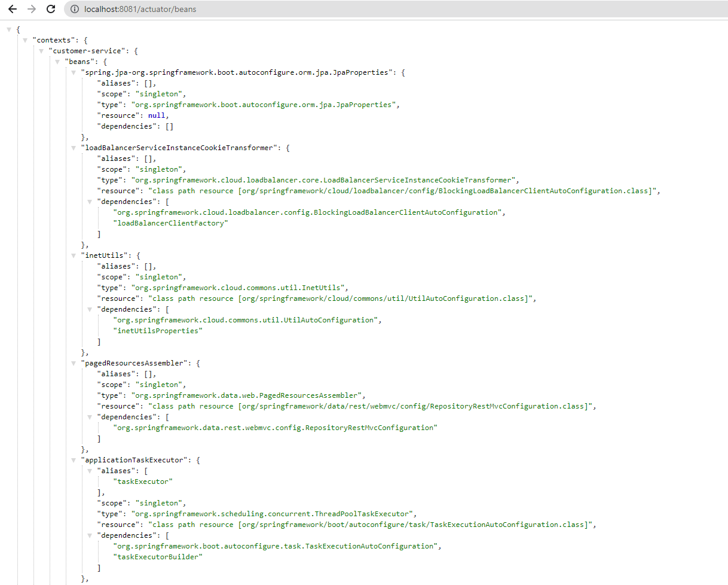Reload the page with the refresh icon
The width and height of the screenshot is (728, 585).
(x=50, y=9)
